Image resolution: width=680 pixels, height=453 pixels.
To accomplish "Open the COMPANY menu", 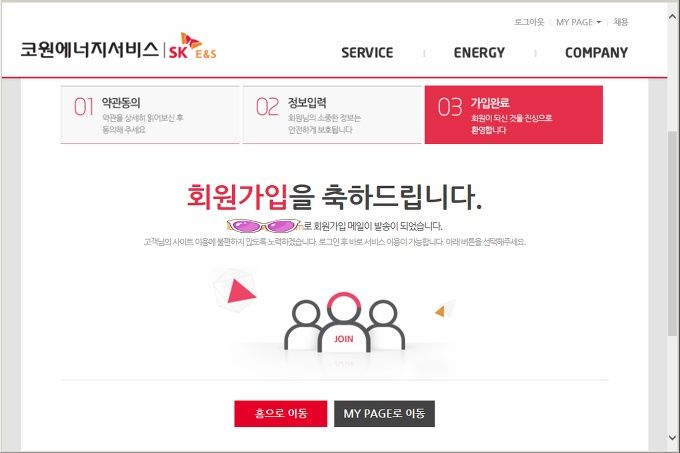I will tap(596, 53).
